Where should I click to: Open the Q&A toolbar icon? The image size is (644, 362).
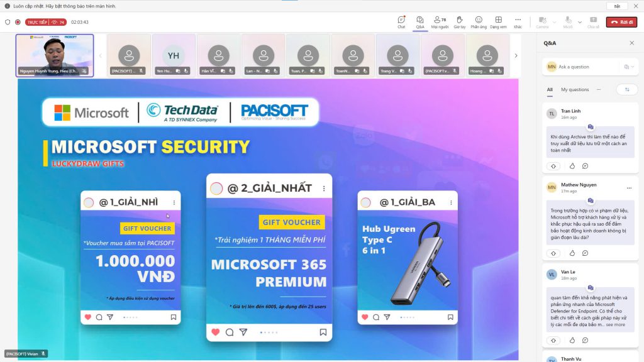pos(419,22)
